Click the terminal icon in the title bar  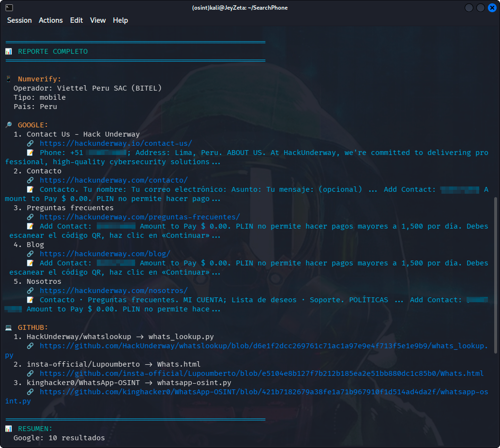click(x=9, y=8)
